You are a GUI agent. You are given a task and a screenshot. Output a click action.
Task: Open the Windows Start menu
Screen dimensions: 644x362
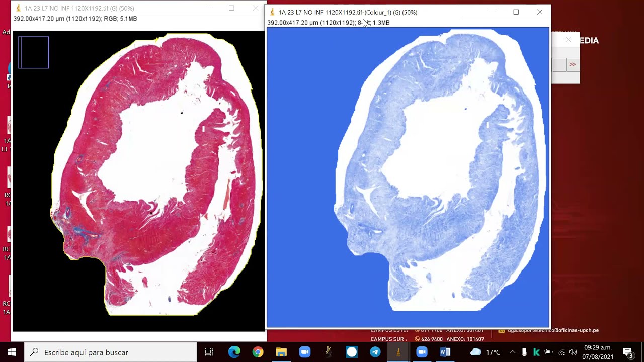coord(12,352)
